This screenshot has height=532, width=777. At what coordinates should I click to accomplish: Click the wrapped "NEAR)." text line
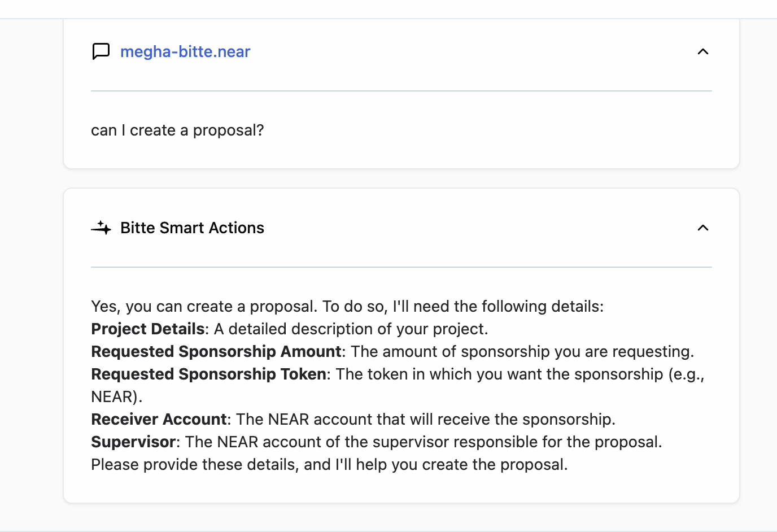[x=116, y=396]
